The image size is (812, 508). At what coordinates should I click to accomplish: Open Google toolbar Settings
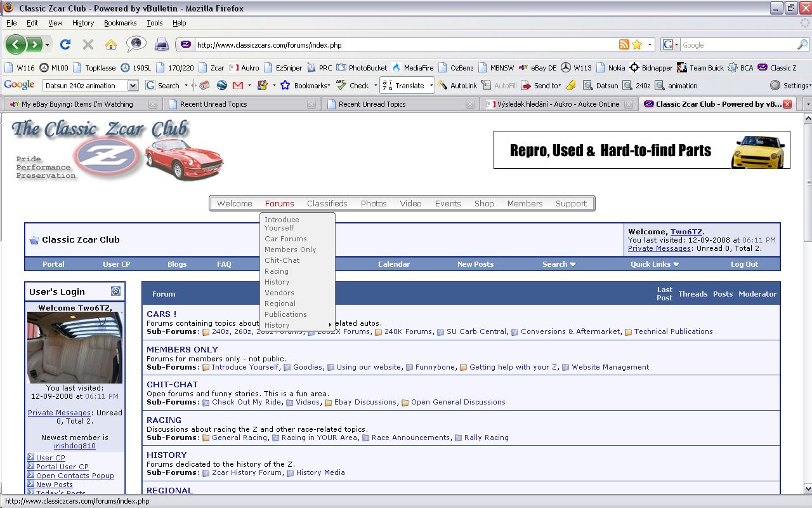pos(790,85)
